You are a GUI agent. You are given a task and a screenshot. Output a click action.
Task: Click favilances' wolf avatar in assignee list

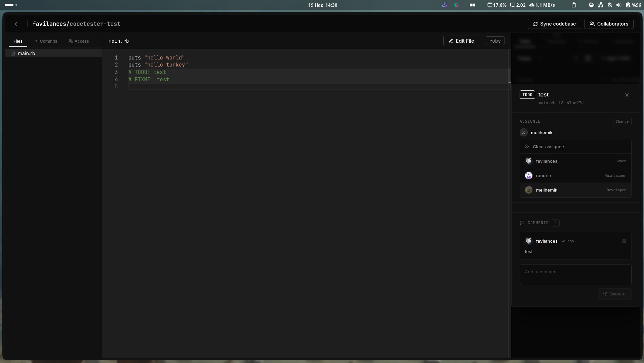pos(529,161)
